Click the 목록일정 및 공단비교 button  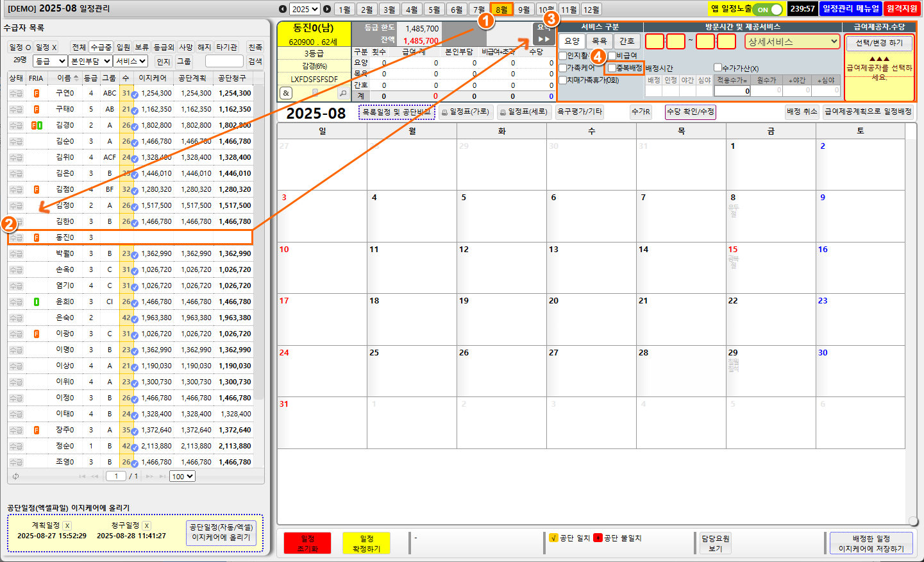pos(397,112)
